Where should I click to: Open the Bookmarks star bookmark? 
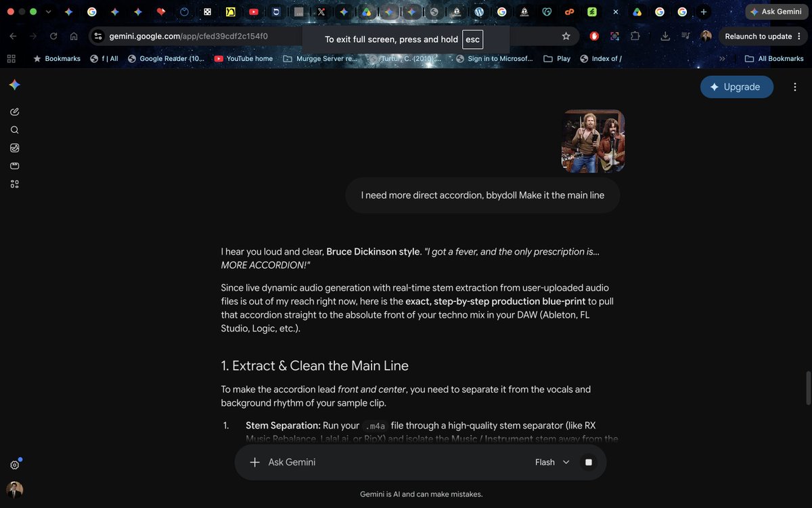tap(57, 59)
